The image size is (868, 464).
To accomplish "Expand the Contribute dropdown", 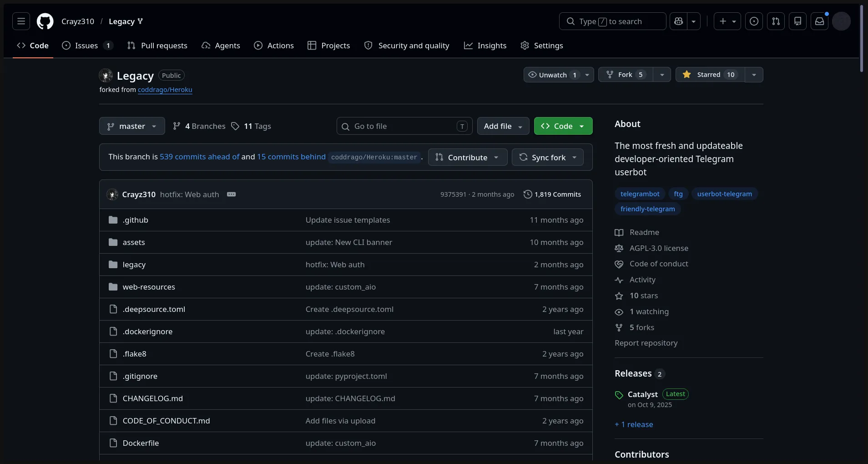I will tap(468, 157).
